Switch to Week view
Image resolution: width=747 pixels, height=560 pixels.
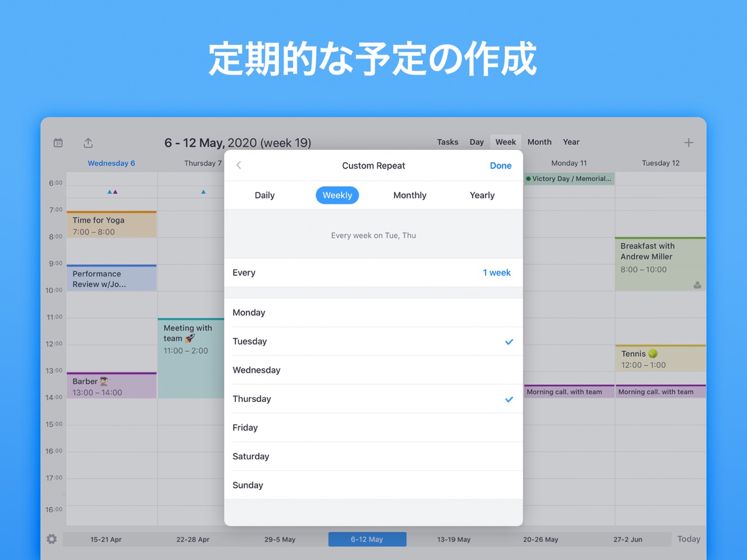(505, 142)
